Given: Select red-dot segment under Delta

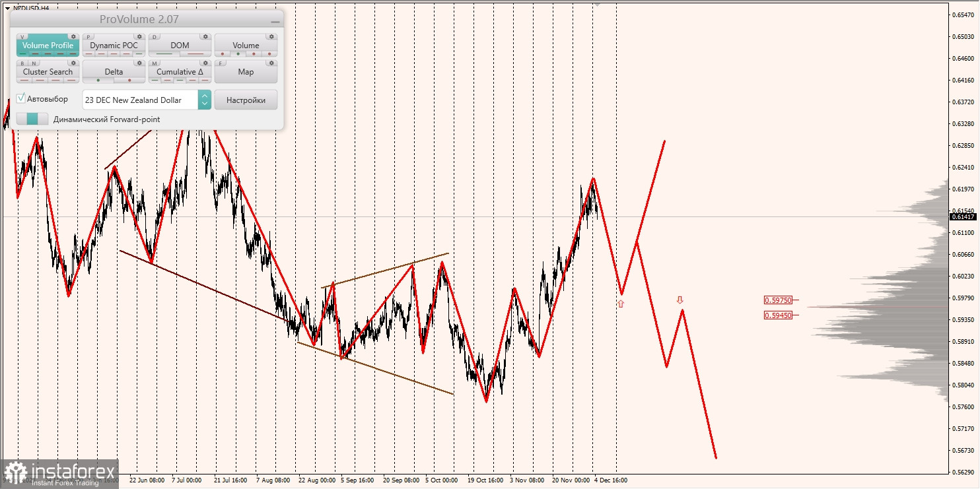Looking at the screenshot, I should [x=129, y=80].
